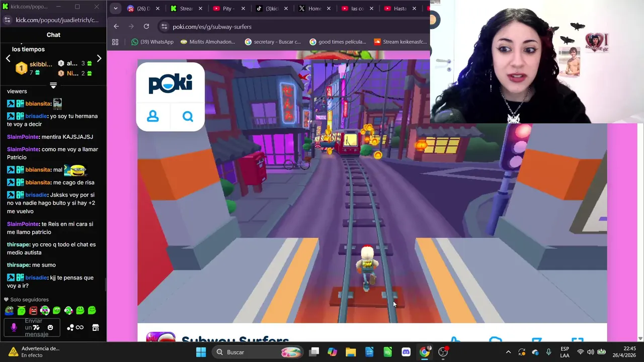
Task: Open the Windows Start menu
Action: (x=201, y=352)
